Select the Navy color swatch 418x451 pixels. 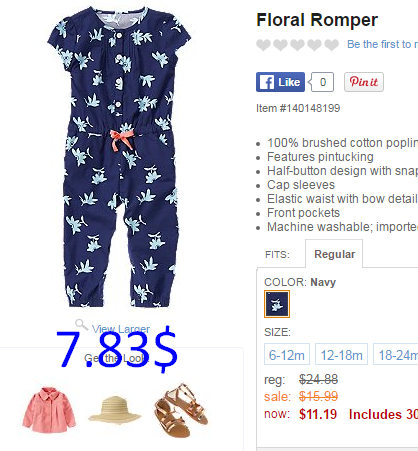point(277,304)
